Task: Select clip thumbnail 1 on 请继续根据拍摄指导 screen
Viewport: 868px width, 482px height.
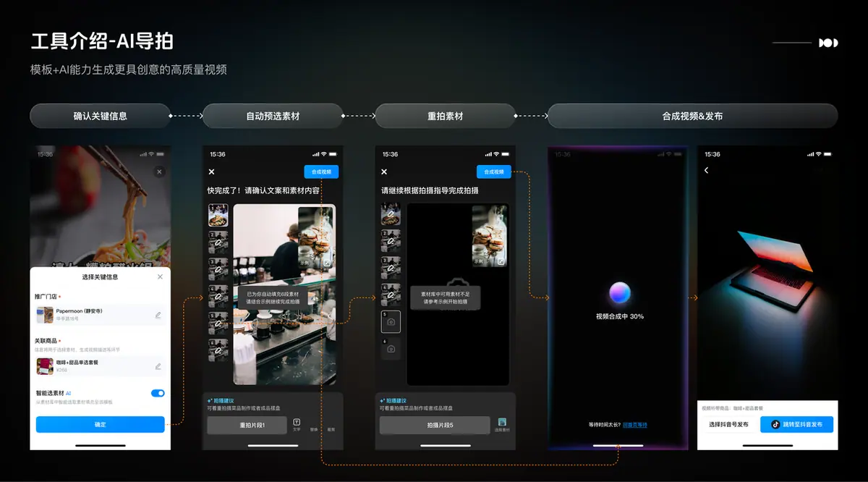Action: (x=391, y=215)
